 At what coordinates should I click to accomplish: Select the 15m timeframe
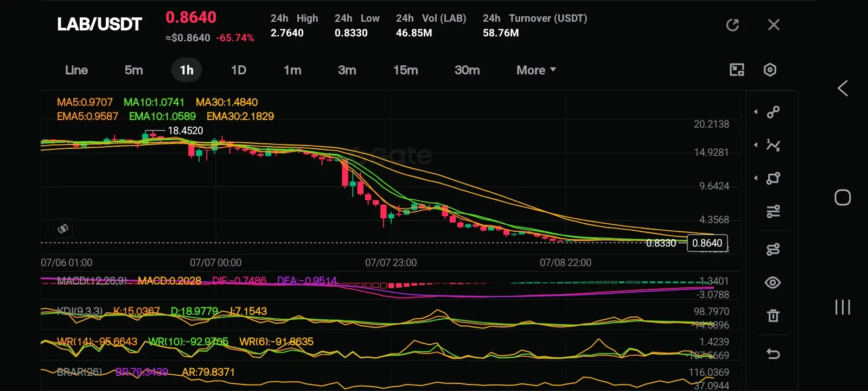[x=406, y=70]
